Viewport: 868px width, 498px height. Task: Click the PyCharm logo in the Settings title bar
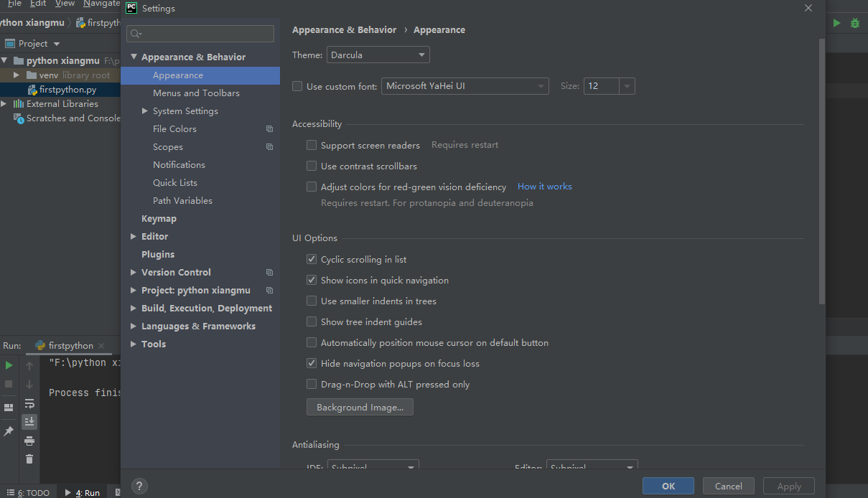click(131, 9)
